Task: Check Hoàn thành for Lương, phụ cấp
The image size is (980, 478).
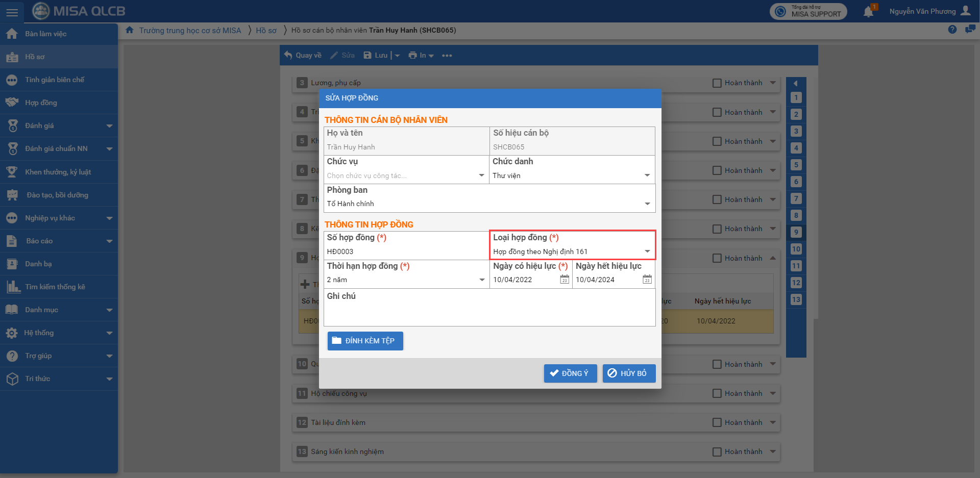Action: (x=717, y=83)
